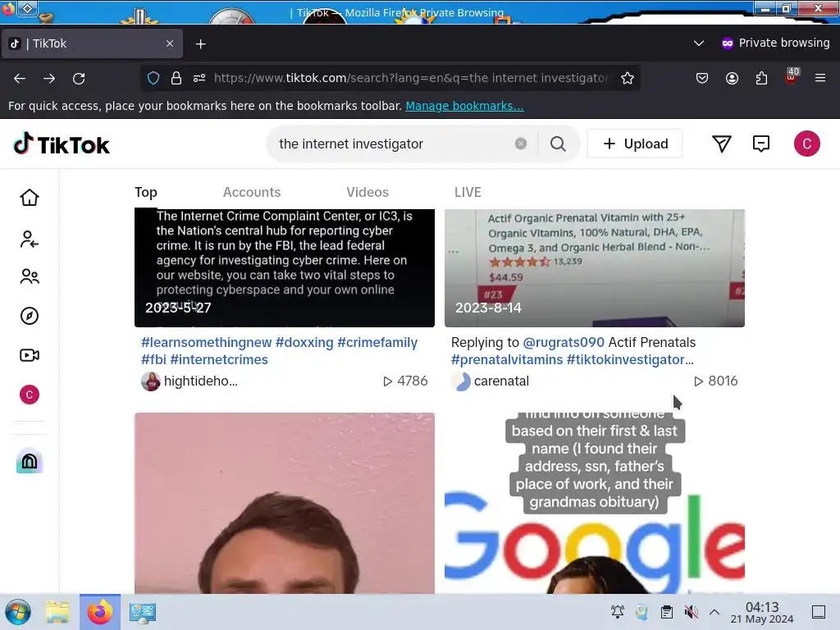Open the arch-shaped icon in sidebar

tap(30, 461)
